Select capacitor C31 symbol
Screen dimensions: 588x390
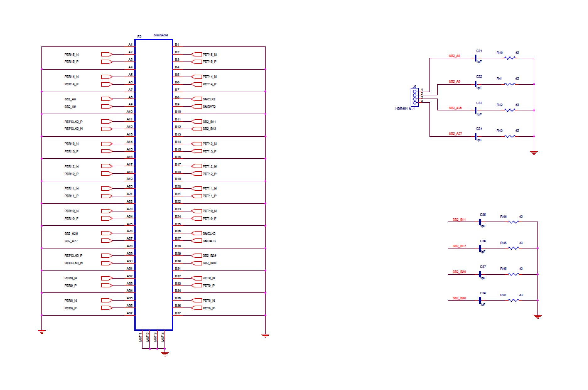[477, 58]
